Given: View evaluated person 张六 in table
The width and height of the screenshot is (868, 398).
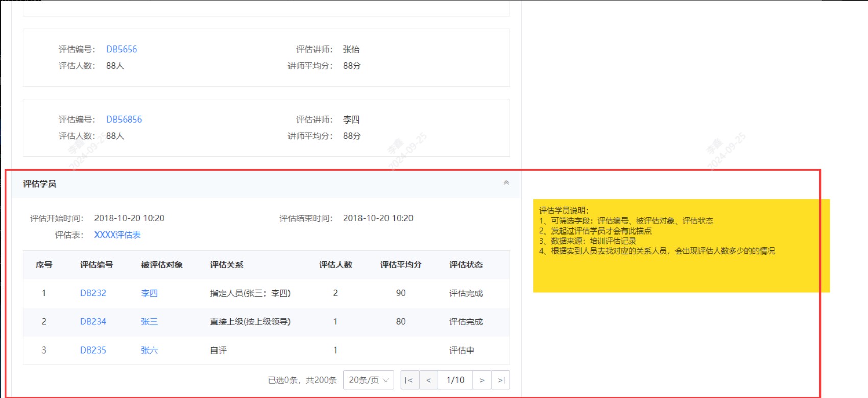Looking at the screenshot, I should (x=149, y=350).
